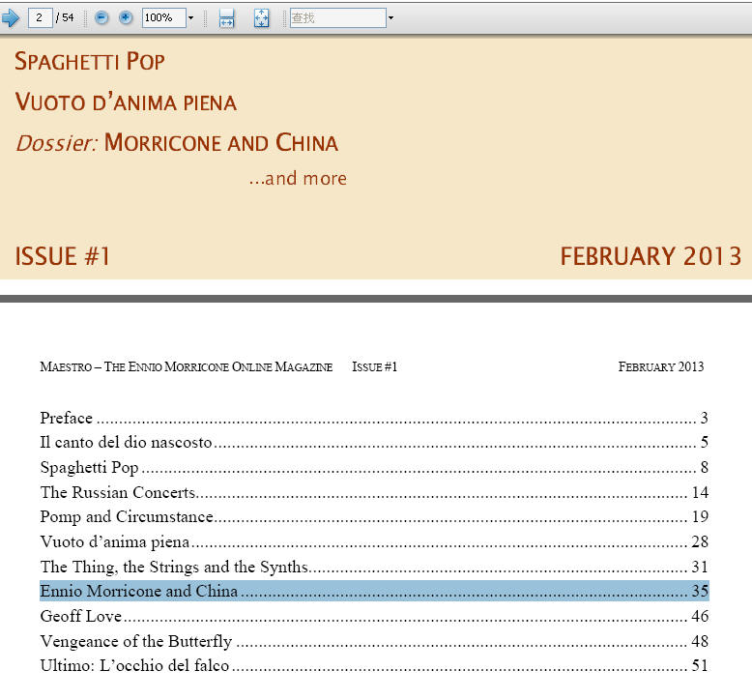Click the ISSUE #1 cover text

63,256
